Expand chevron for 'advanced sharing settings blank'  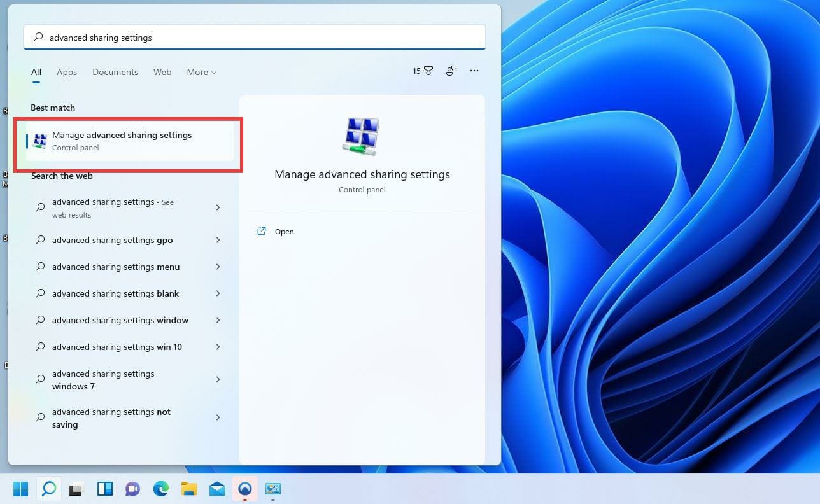[x=218, y=293]
